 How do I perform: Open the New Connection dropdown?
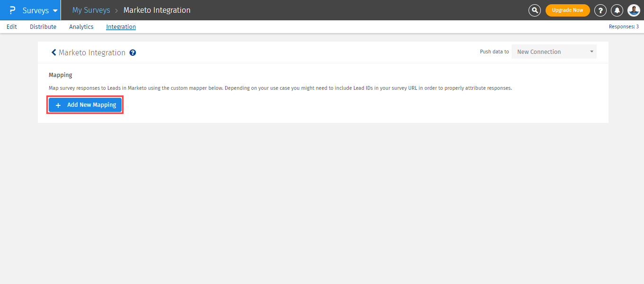554,52
